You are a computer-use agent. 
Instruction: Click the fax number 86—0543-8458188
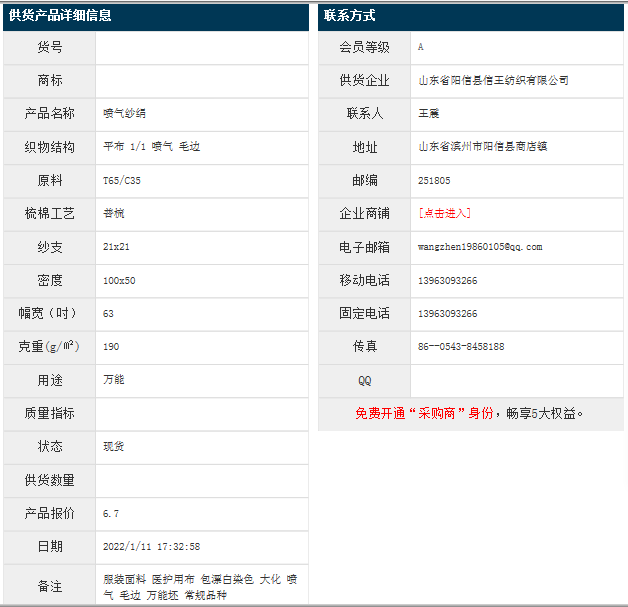(460, 347)
